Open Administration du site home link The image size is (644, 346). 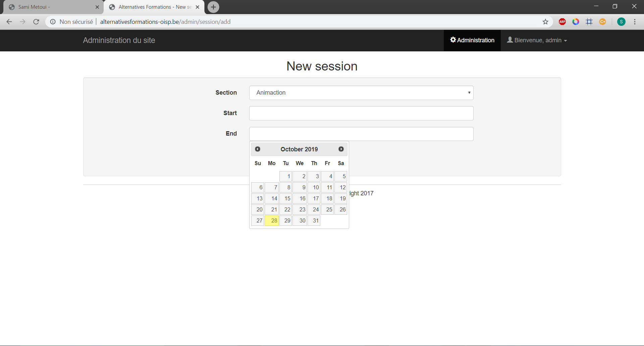(119, 40)
